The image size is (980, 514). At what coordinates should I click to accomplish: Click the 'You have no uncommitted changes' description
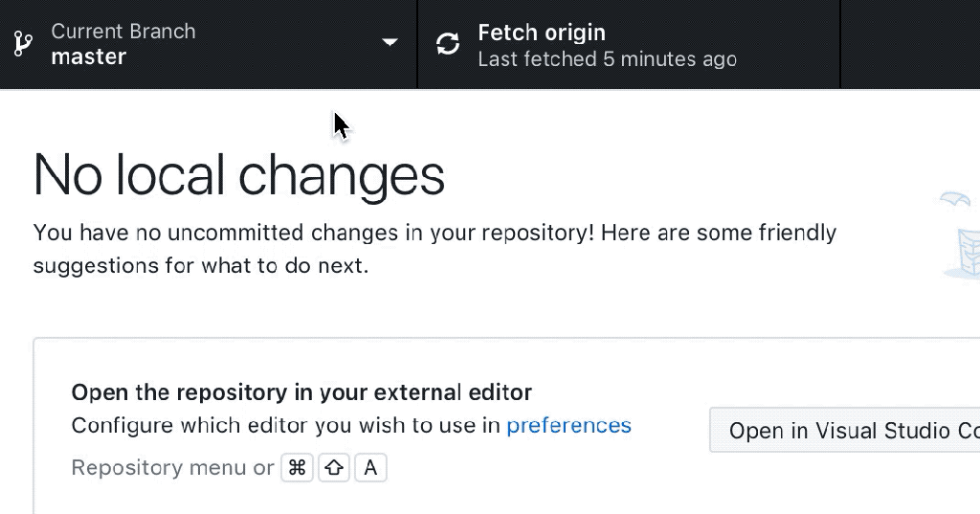434,249
